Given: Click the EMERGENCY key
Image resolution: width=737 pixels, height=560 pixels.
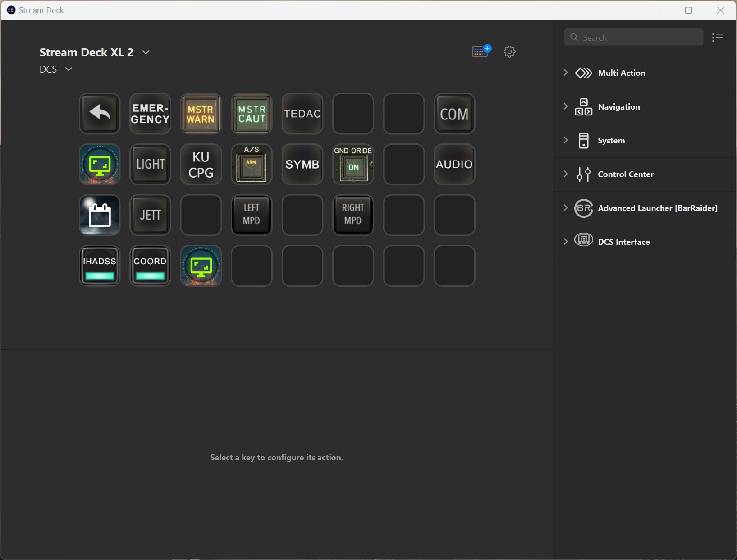Looking at the screenshot, I should [x=150, y=114].
